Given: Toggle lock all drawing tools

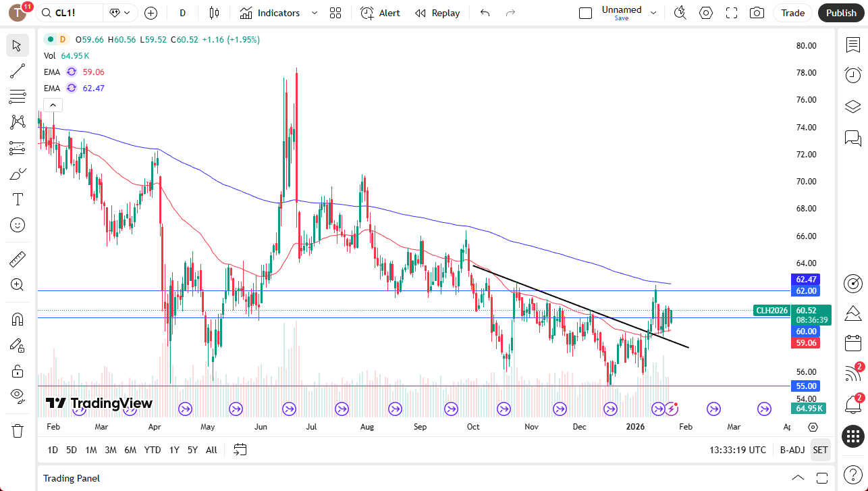Looking at the screenshot, I should click(x=18, y=370).
